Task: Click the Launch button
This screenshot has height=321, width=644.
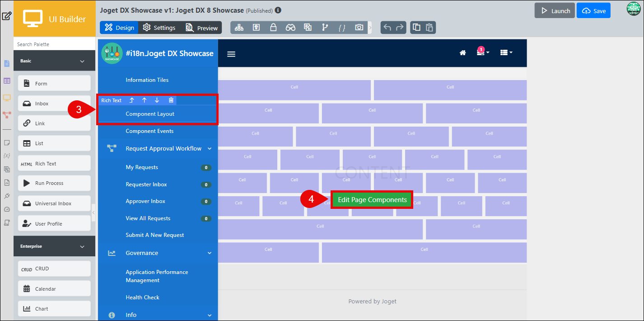Action: click(x=555, y=11)
